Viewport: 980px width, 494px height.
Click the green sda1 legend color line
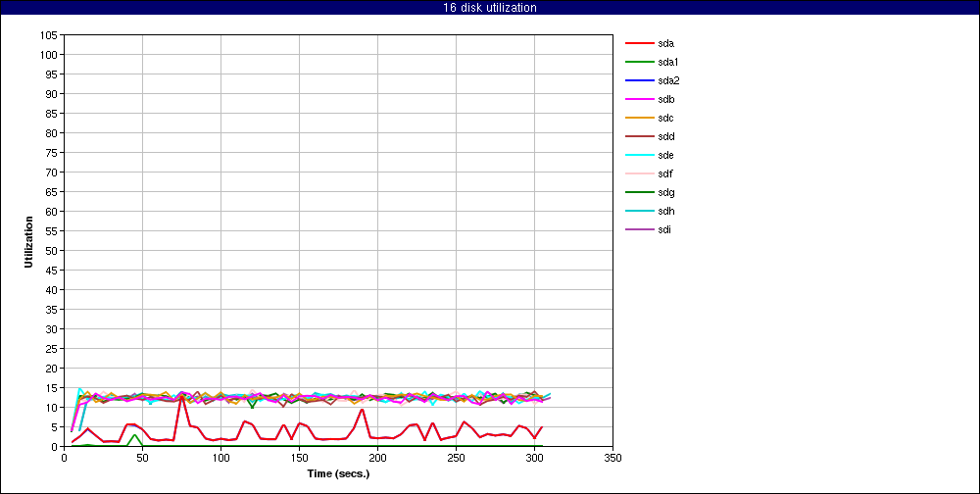pyautogui.click(x=639, y=62)
